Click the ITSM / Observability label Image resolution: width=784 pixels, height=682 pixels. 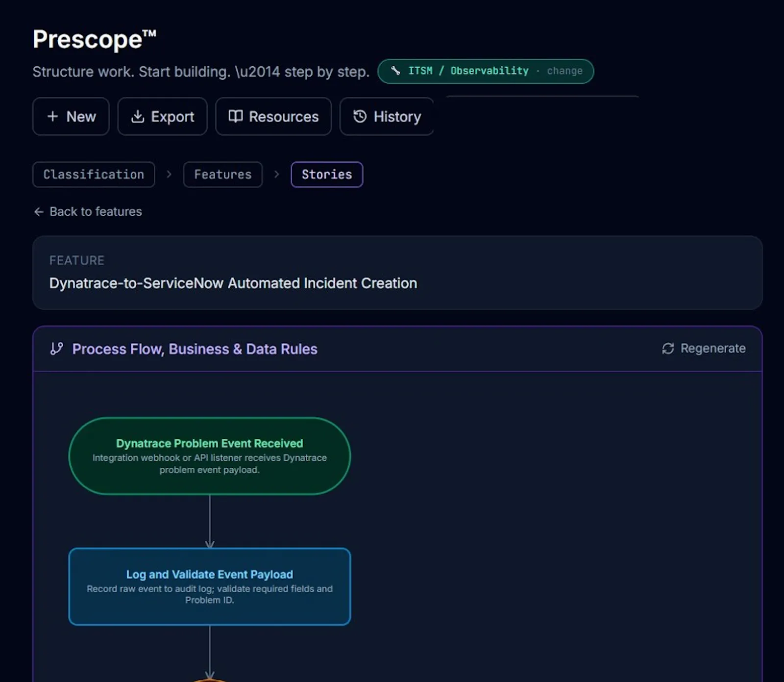click(x=468, y=71)
